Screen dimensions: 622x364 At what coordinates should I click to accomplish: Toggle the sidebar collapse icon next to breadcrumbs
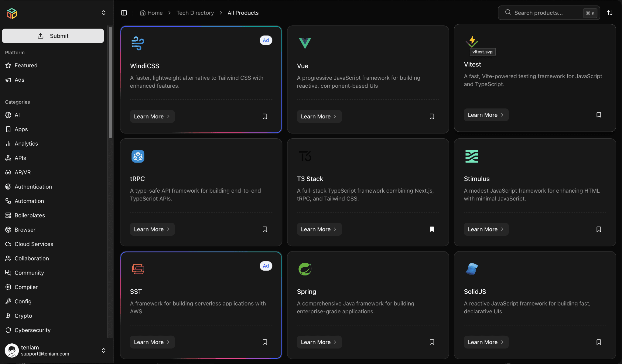[124, 13]
